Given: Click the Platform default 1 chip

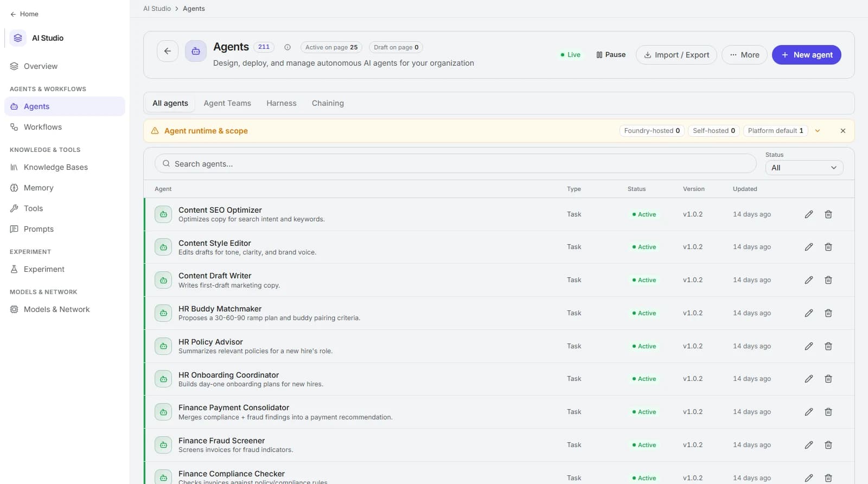Looking at the screenshot, I should 776,131.
